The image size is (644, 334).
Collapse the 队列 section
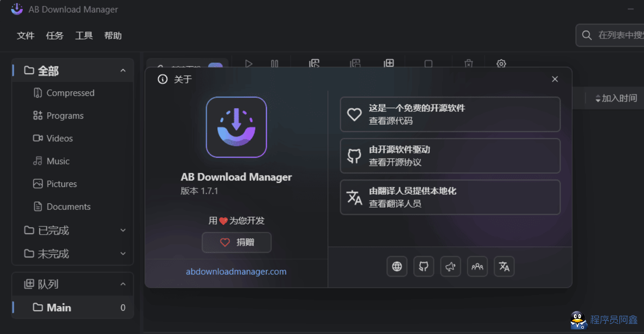(x=123, y=285)
